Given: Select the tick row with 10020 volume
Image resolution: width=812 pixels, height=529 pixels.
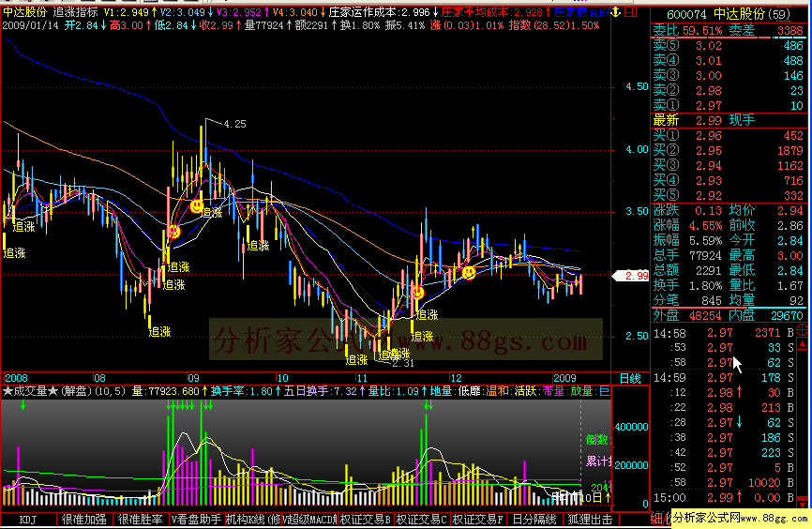Looking at the screenshot, I should [724, 483].
